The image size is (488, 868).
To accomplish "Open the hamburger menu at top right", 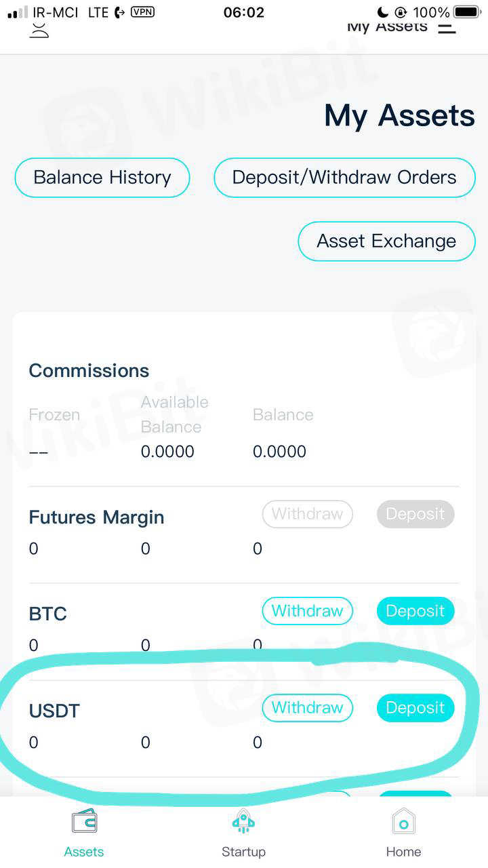I will pos(447,28).
